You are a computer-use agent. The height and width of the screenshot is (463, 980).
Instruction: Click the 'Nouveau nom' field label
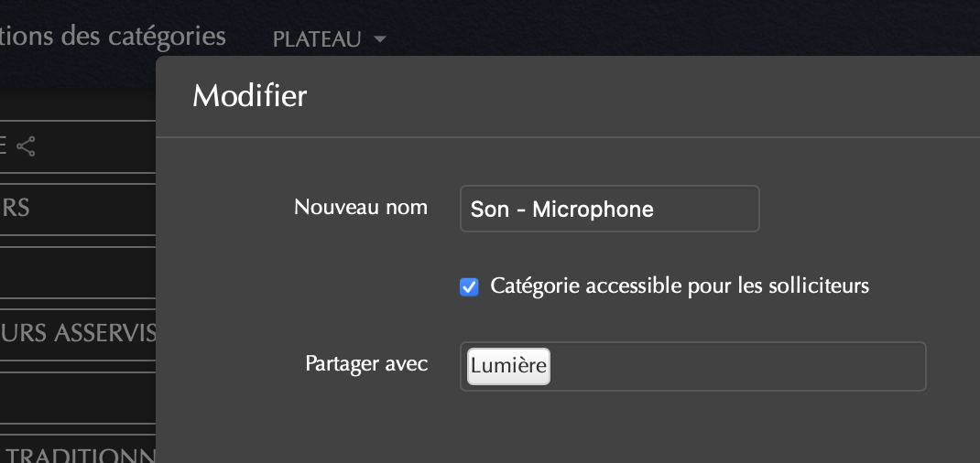[361, 207]
